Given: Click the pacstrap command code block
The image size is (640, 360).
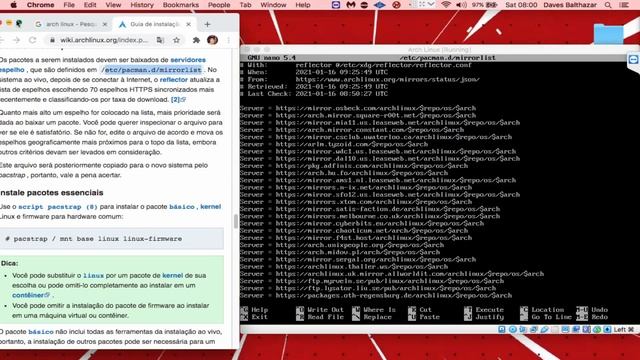Looking at the screenshot, I should [112, 239].
